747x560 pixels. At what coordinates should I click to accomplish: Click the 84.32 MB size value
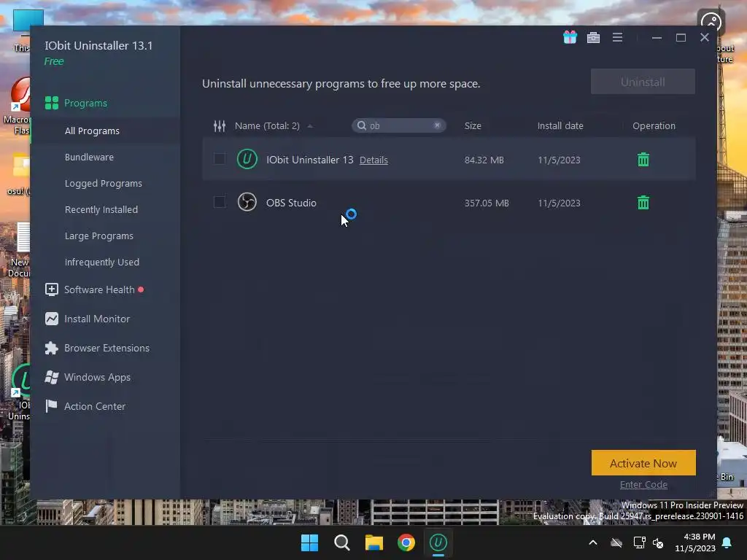click(x=484, y=160)
